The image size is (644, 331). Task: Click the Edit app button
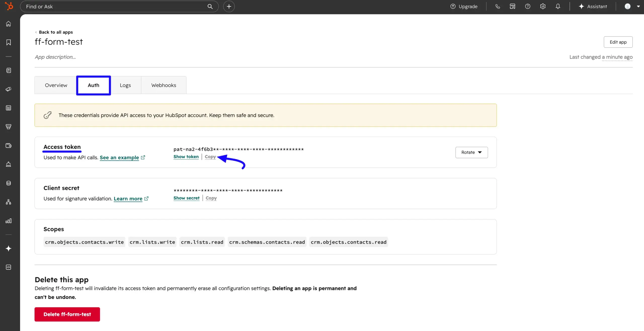point(618,42)
